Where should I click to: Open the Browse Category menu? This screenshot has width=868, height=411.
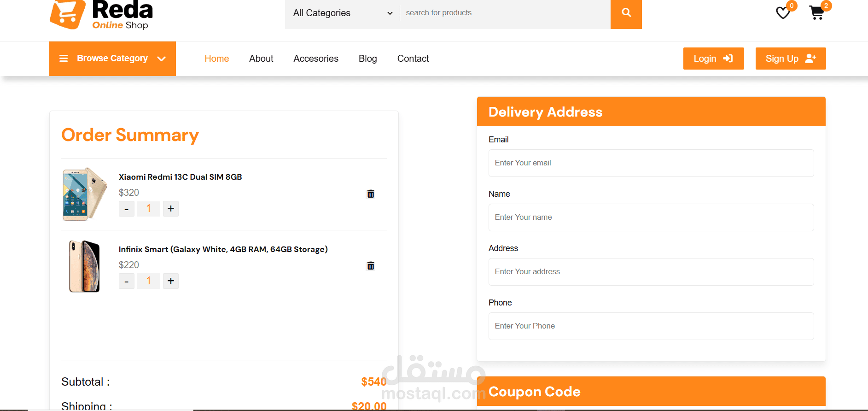112,59
